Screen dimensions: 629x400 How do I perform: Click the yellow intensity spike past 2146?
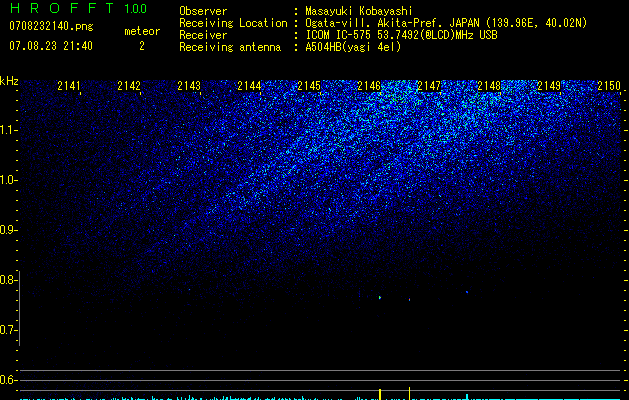[x=410, y=393]
